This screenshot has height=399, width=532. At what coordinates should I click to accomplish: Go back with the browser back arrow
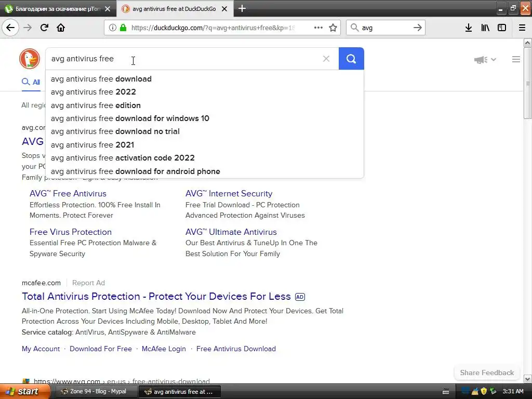(x=10, y=28)
